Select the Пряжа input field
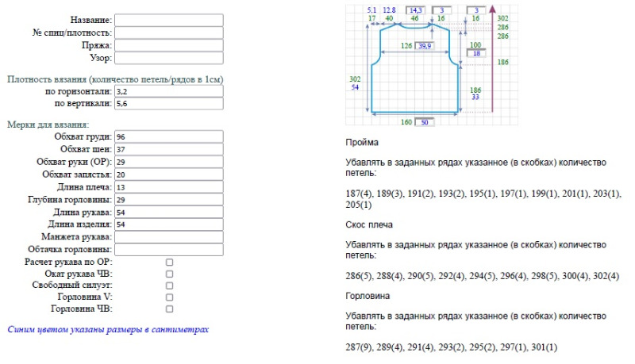 (169, 45)
